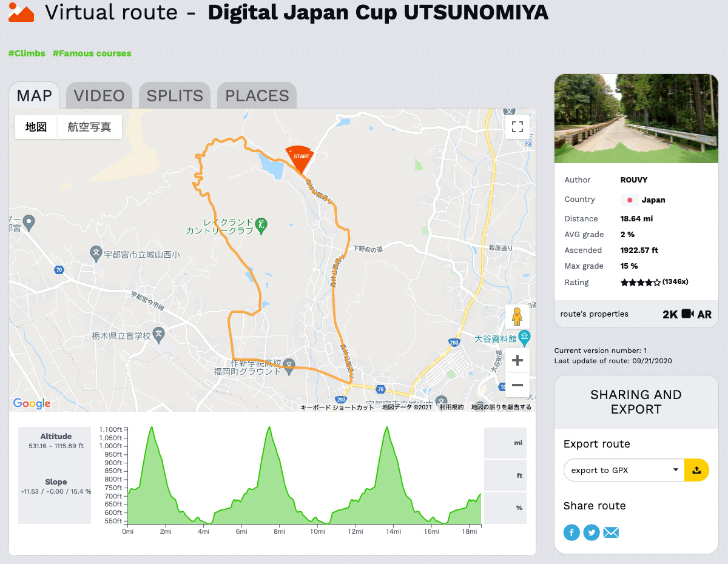Open the 利用規約 terms link
728x564 pixels.
pyautogui.click(x=451, y=407)
